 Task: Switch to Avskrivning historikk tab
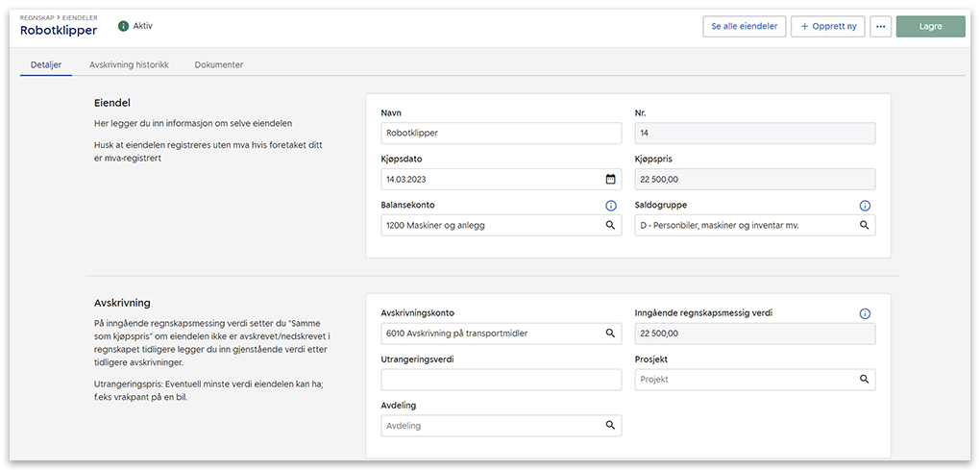pos(129,65)
